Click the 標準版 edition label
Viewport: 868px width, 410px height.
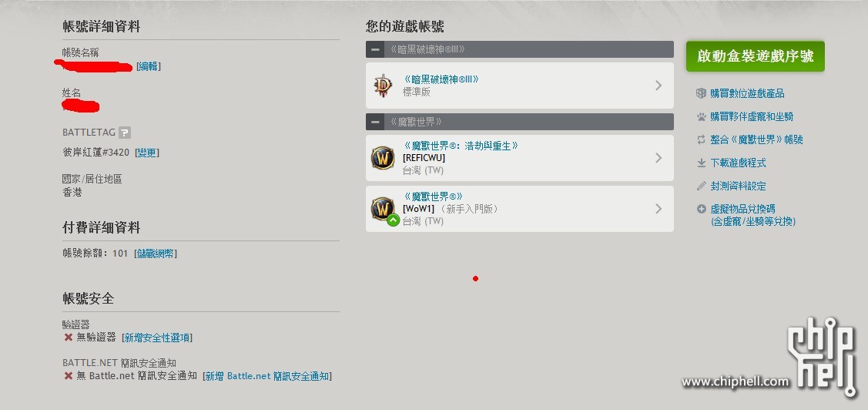click(x=416, y=92)
